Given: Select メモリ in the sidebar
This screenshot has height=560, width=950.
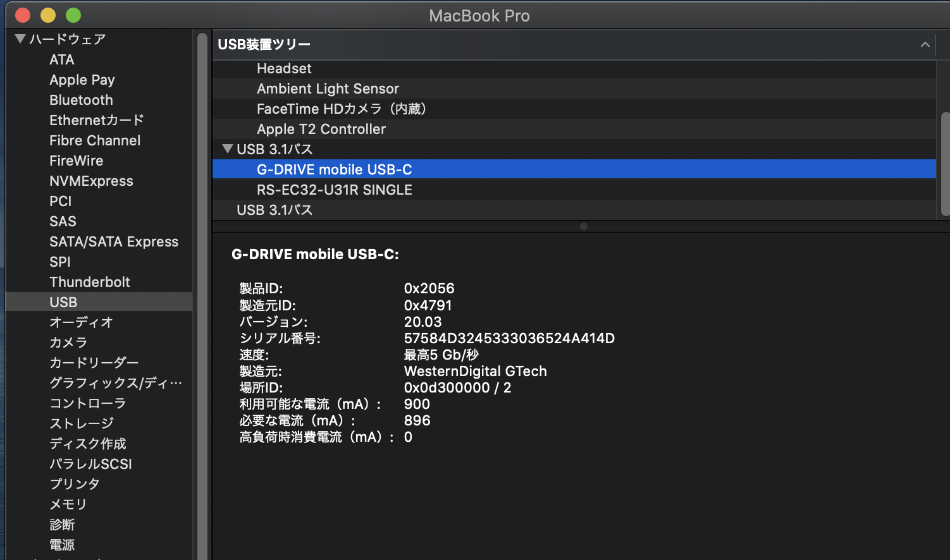Looking at the screenshot, I should coord(68,504).
